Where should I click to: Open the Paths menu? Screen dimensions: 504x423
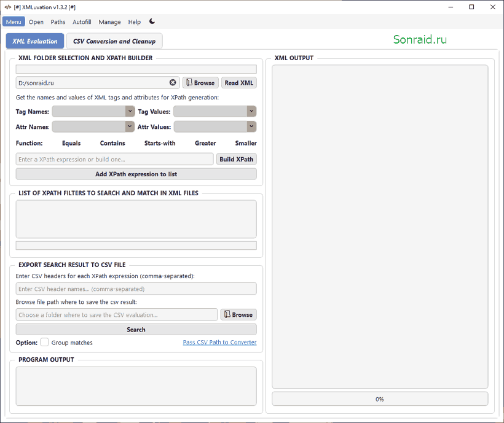58,22
